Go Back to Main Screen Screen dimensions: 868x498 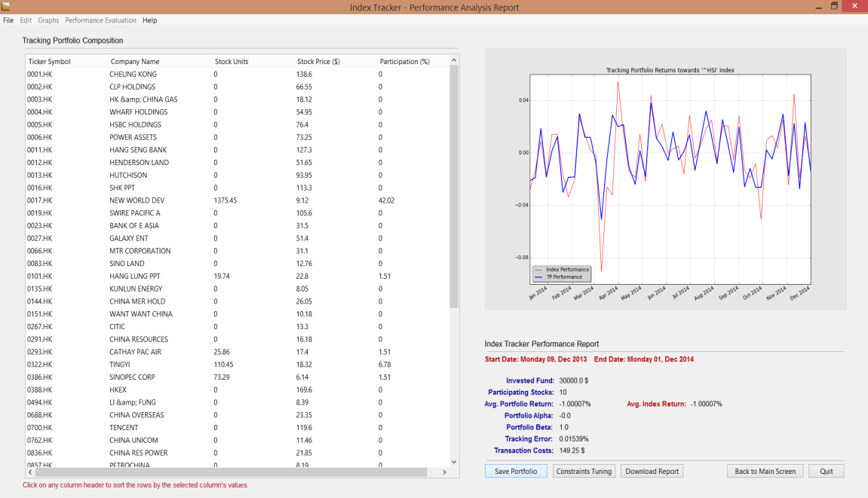[x=765, y=472]
